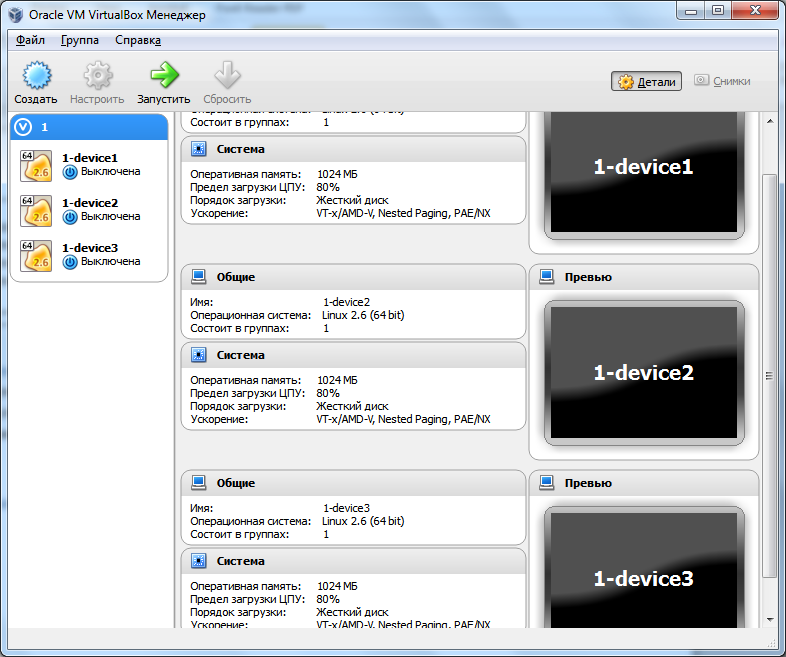Image resolution: width=786 pixels, height=657 pixels.
Task: Click the acceleration value for 1-device2
Action: tap(404, 419)
